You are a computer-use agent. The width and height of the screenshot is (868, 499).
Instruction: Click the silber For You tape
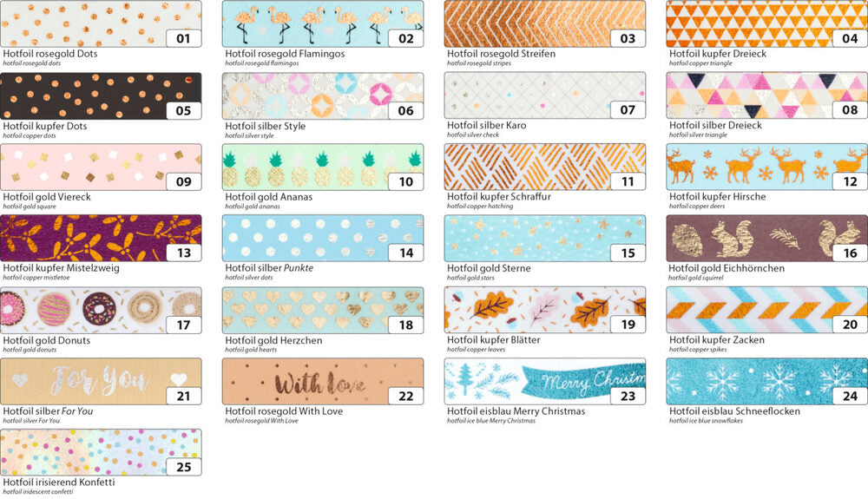[x=101, y=382]
